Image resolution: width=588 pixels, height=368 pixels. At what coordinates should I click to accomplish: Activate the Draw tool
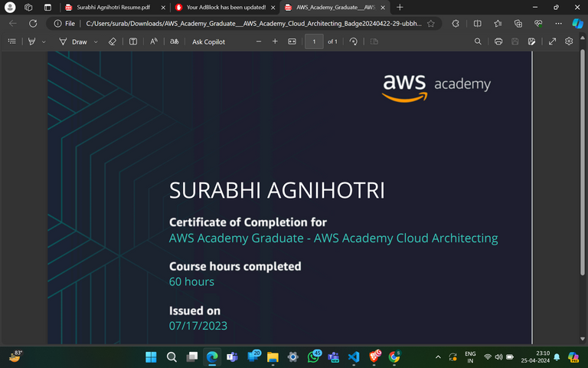tap(73, 41)
